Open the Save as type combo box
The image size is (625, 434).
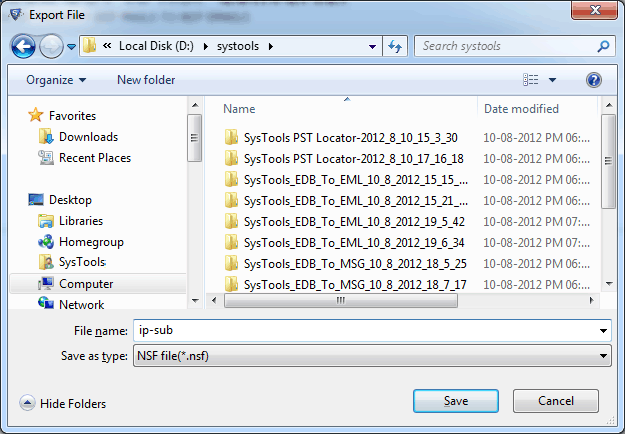tap(372, 356)
